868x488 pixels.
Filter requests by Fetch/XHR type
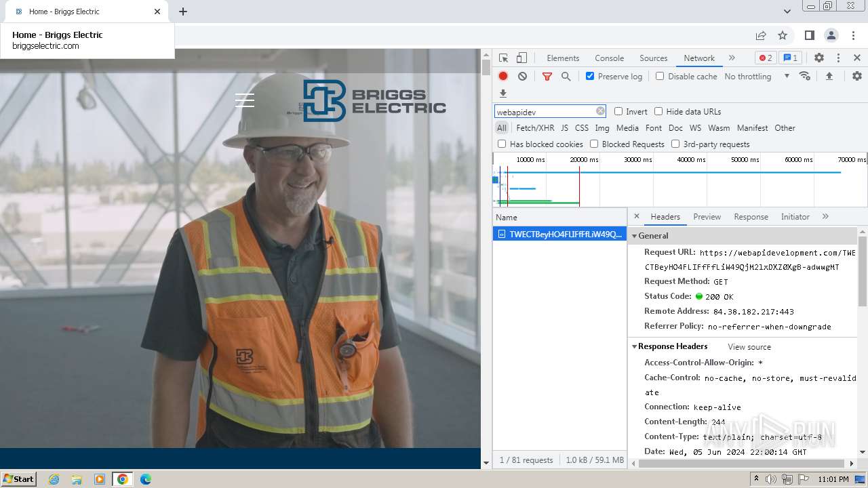[x=534, y=128]
